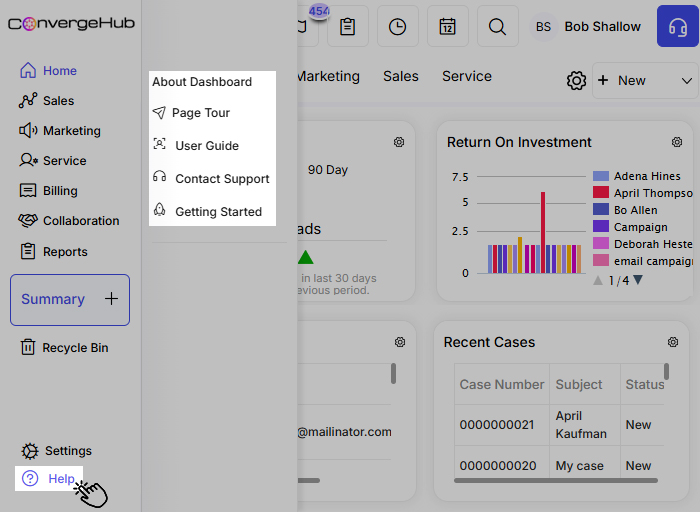Select Page Tour from help menu
This screenshot has width=700, height=512.
click(200, 113)
